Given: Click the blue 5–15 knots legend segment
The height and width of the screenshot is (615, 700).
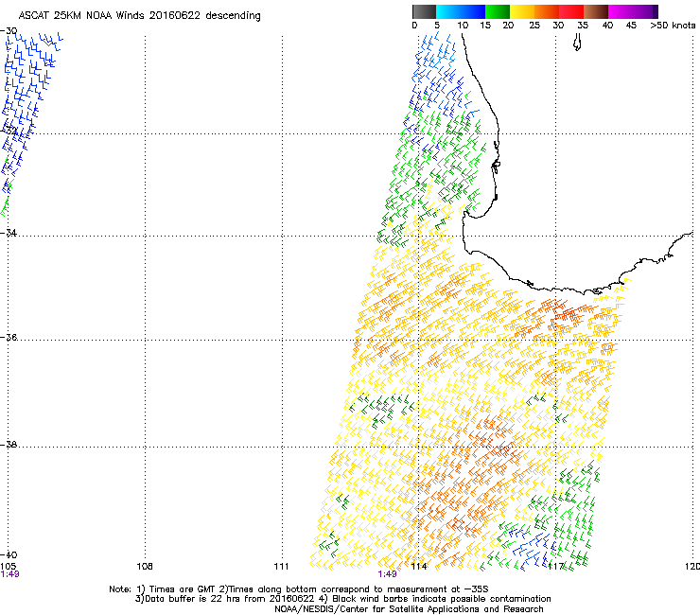Looking at the screenshot, I should coord(461,11).
